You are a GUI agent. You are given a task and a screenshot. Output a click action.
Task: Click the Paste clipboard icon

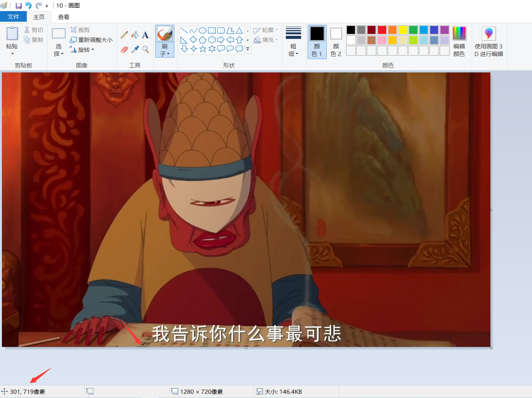[12, 34]
